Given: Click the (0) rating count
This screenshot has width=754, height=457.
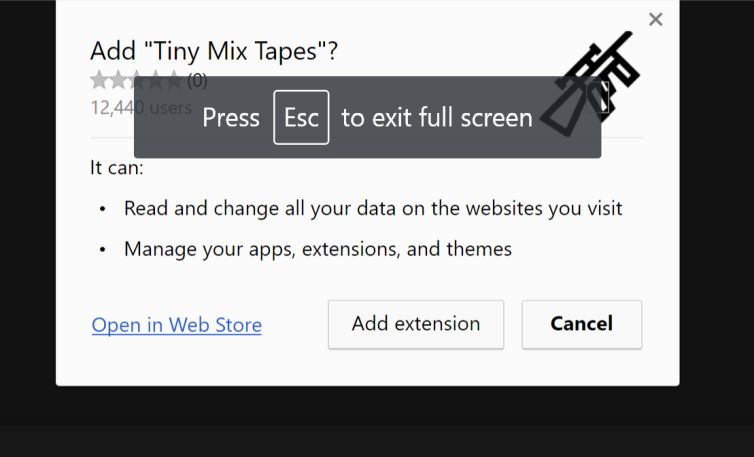Looking at the screenshot, I should pos(197,80).
